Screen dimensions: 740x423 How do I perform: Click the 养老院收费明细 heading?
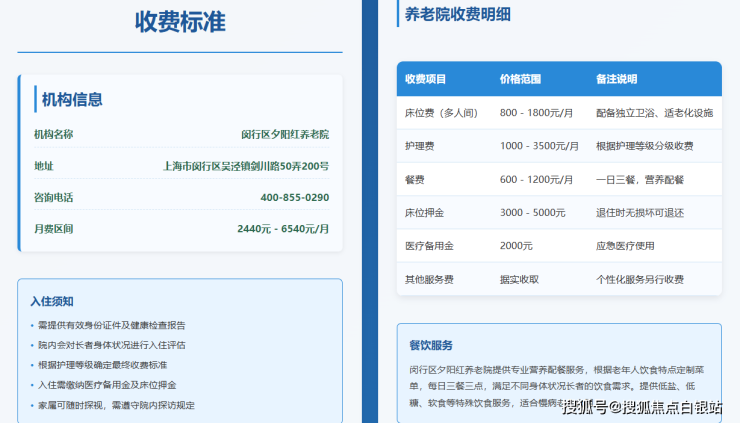(x=458, y=14)
